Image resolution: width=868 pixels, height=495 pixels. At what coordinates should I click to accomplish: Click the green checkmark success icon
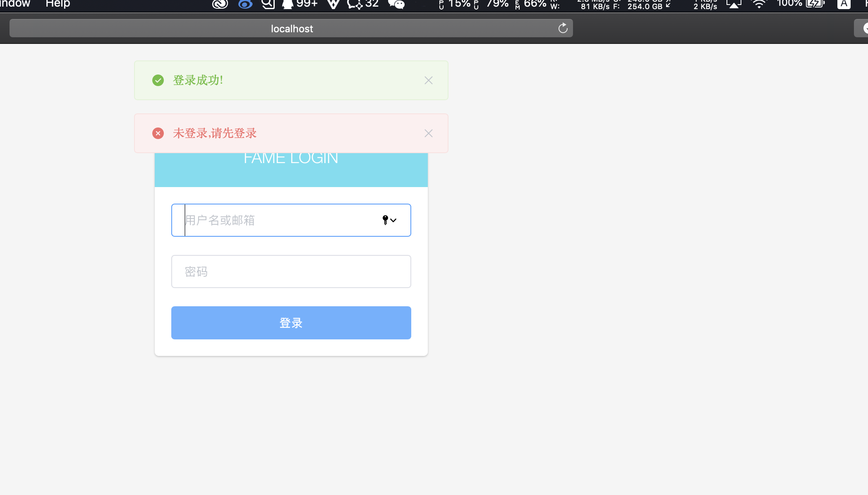point(158,80)
